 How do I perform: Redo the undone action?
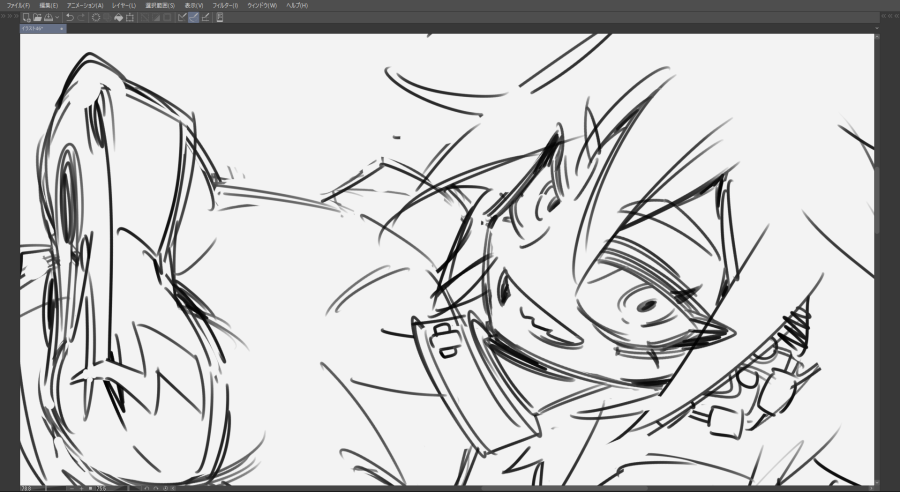point(81,17)
